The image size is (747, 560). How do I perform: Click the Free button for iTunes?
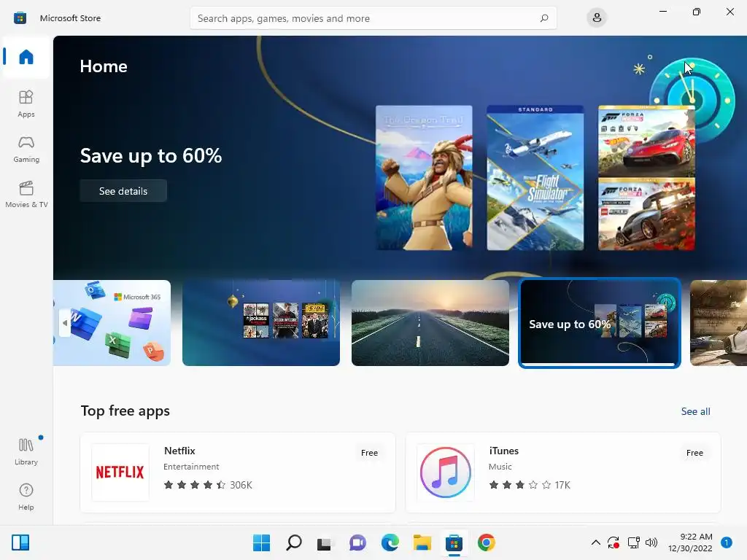click(694, 453)
